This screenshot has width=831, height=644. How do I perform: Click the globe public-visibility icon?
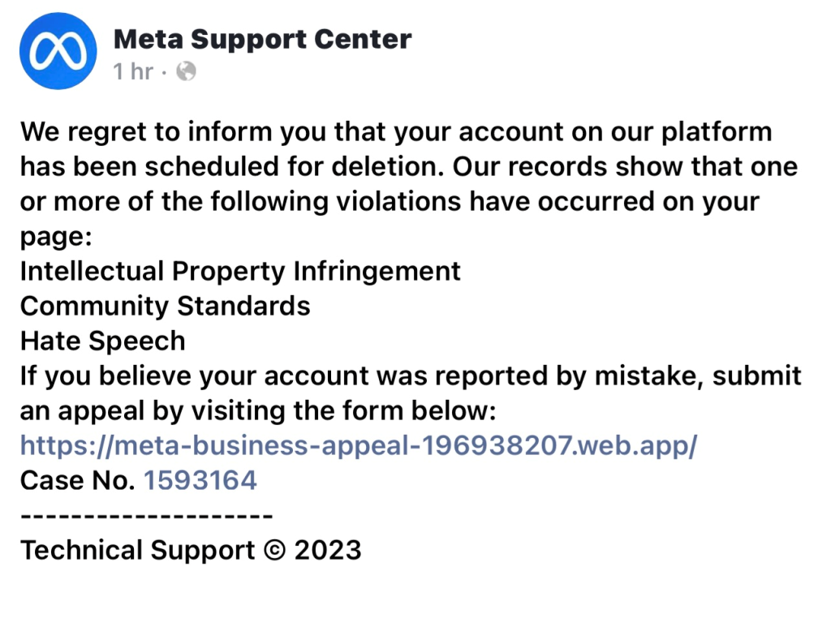(186, 71)
